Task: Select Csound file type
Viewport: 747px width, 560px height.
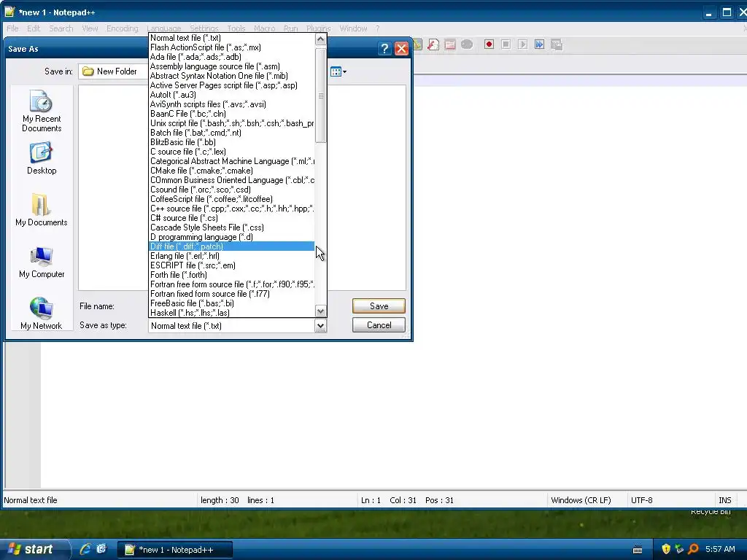Action: tap(231, 190)
